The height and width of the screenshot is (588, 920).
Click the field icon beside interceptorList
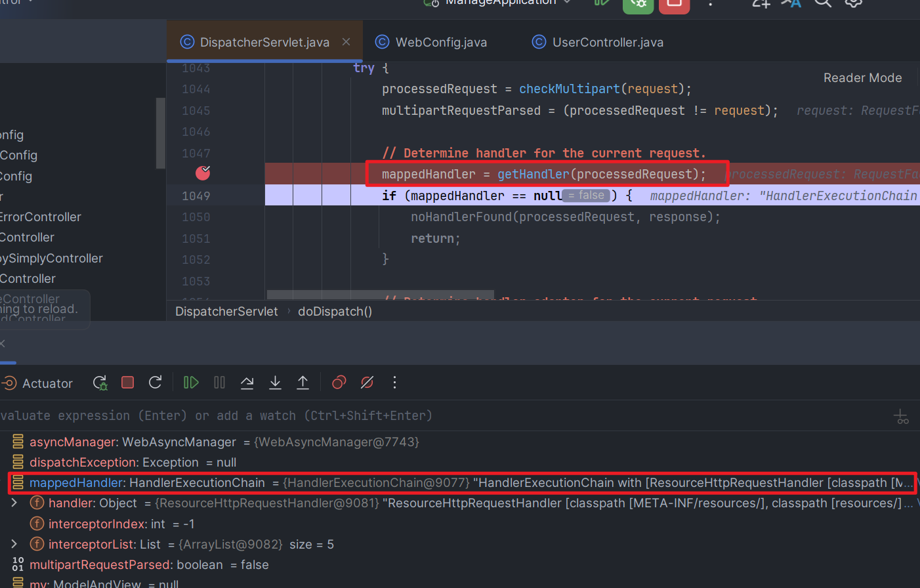[x=37, y=544]
